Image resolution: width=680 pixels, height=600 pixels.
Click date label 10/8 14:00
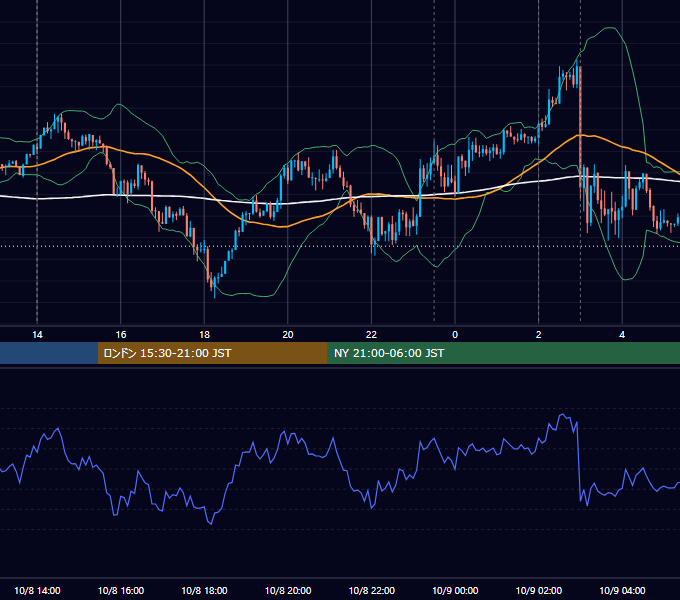(37, 590)
